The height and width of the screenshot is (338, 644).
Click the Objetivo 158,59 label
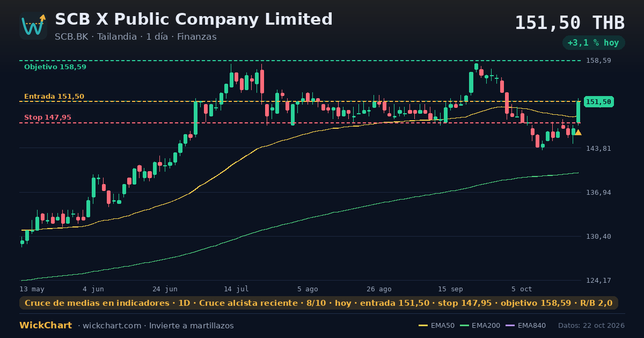click(x=55, y=67)
